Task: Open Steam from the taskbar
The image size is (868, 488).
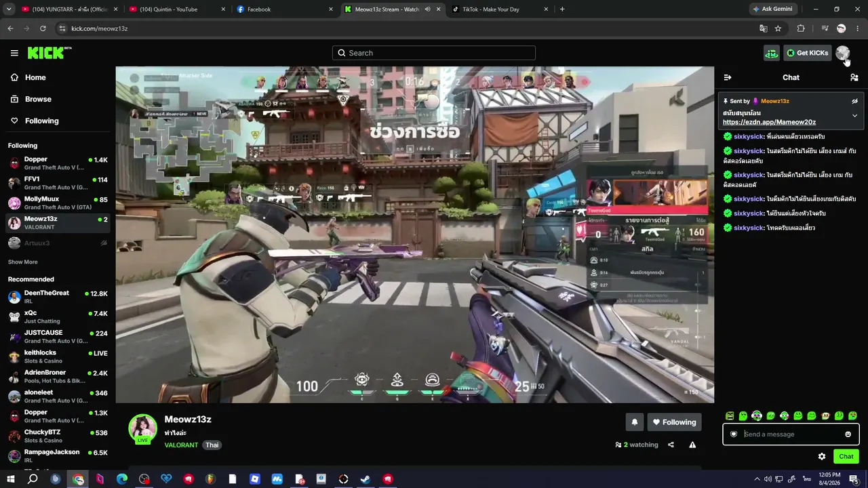Action: [366, 479]
